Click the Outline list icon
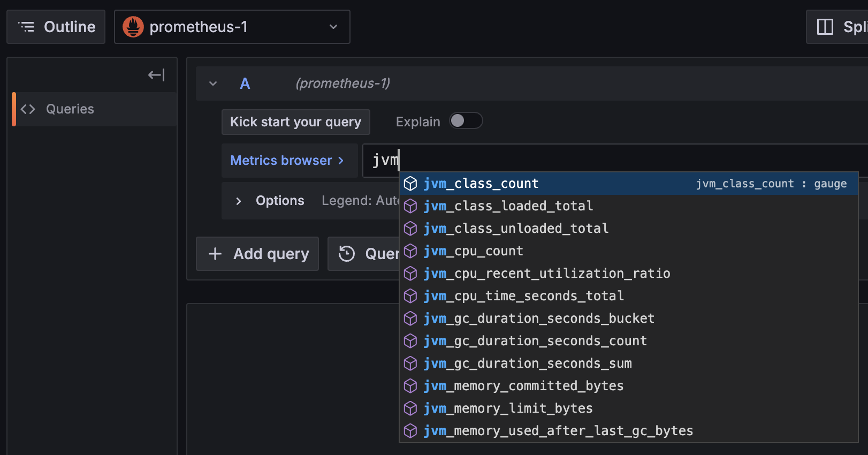This screenshot has height=455, width=868. tap(26, 27)
